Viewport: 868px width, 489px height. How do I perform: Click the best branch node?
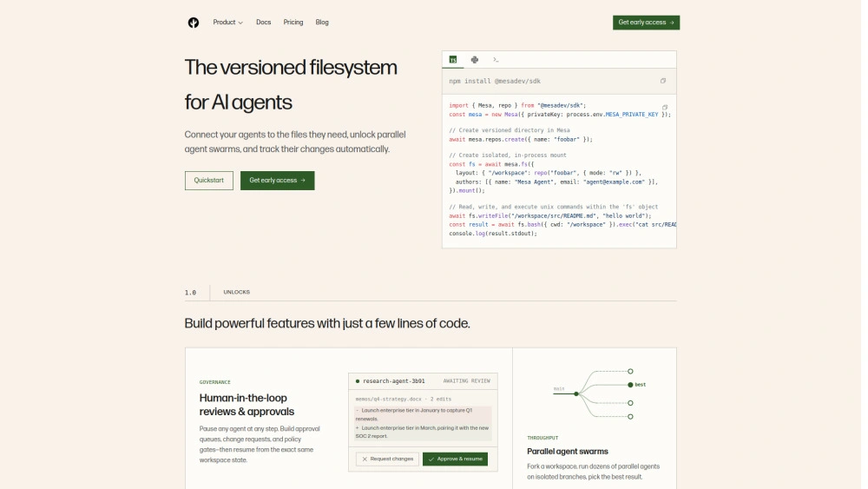[x=630, y=385]
